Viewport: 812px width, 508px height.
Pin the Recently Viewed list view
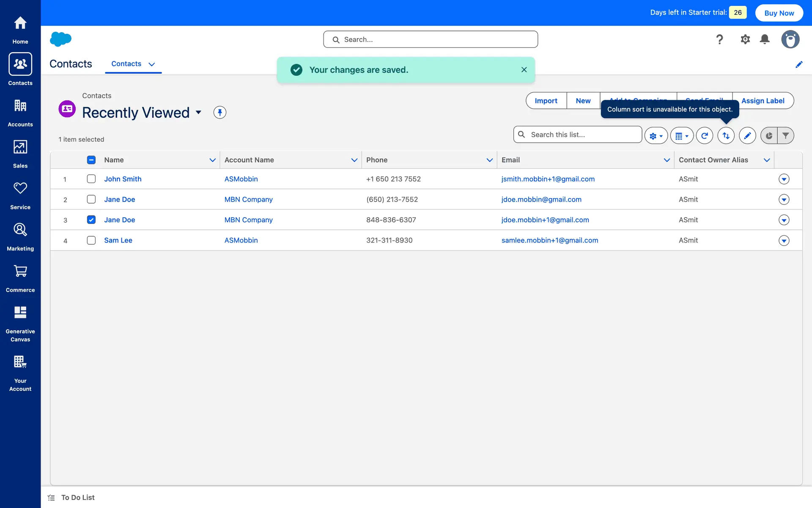[x=219, y=113]
